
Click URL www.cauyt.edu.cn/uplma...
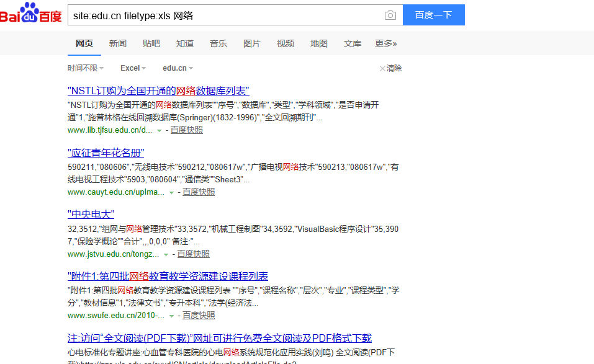[x=116, y=192]
